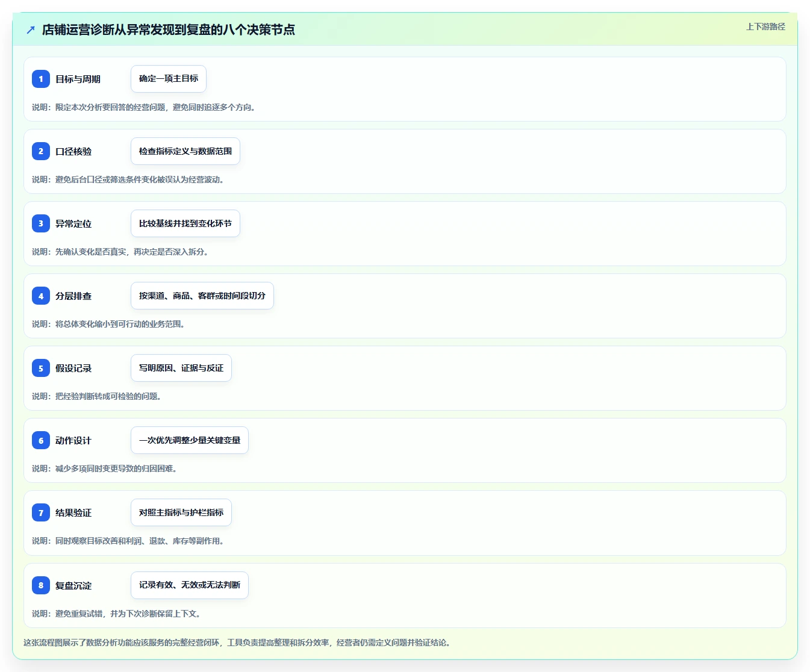Click the 比较基线并找到变化环节 chip
810x672 pixels.
click(x=185, y=223)
